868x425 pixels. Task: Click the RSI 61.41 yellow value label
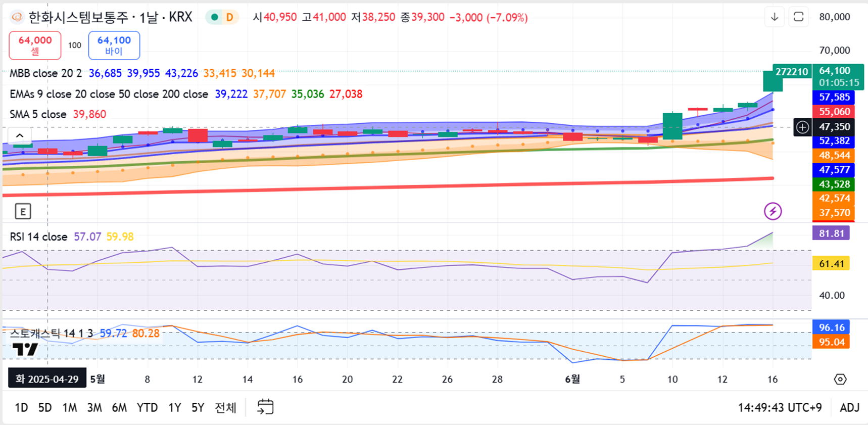click(831, 263)
